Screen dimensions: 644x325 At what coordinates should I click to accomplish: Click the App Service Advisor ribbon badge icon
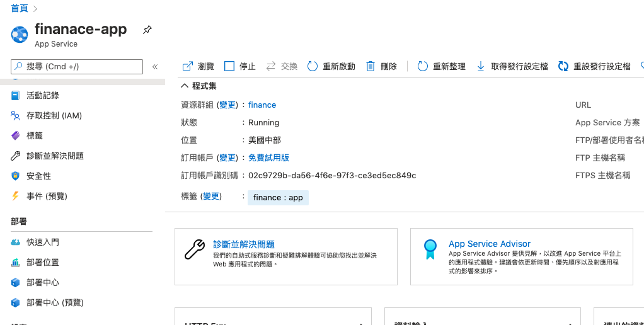click(x=430, y=249)
